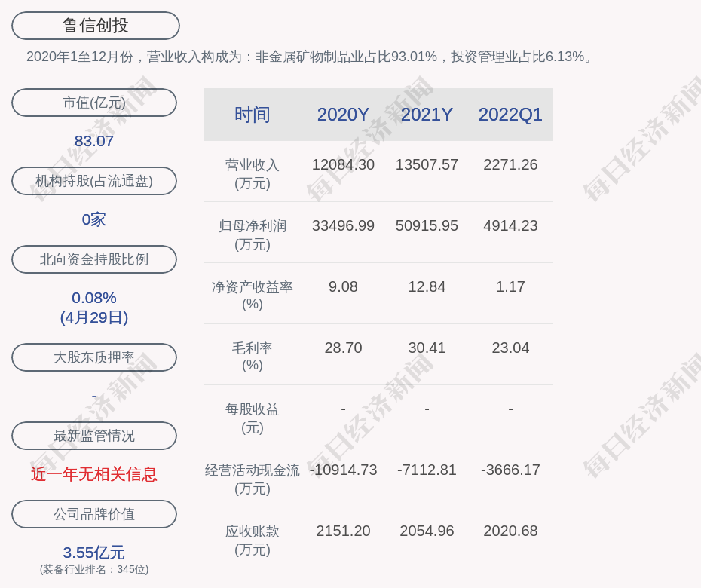
Task: Select the 2021Y column header
Action: 427,115
